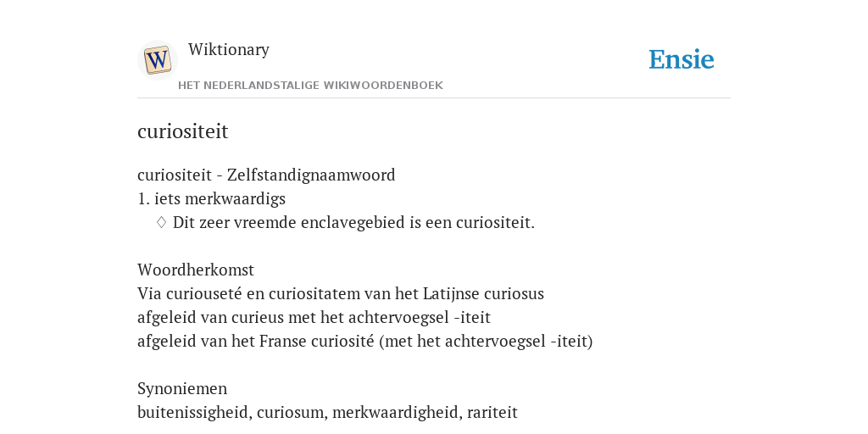The width and height of the screenshot is (868, 434).
Task: Click the line mentioning Latijnse curiosus
Action: coord(341,293)
